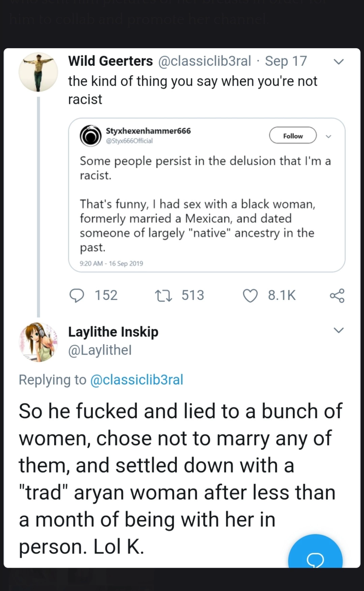This screenshot has height=591, width=364.
Task: Like the Wild Geerters tweet via heart icon
Action: pos(250,296)
